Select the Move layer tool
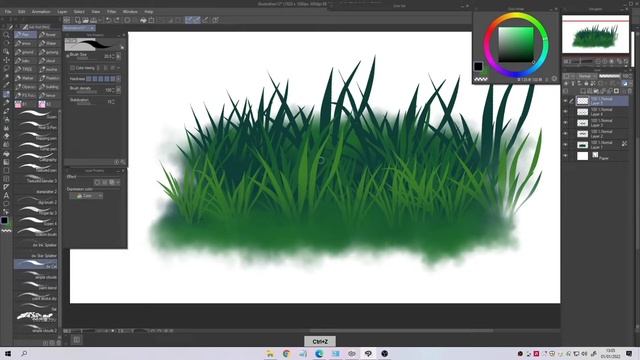Viewport: 640px width, 360px height. pos(6,60)
